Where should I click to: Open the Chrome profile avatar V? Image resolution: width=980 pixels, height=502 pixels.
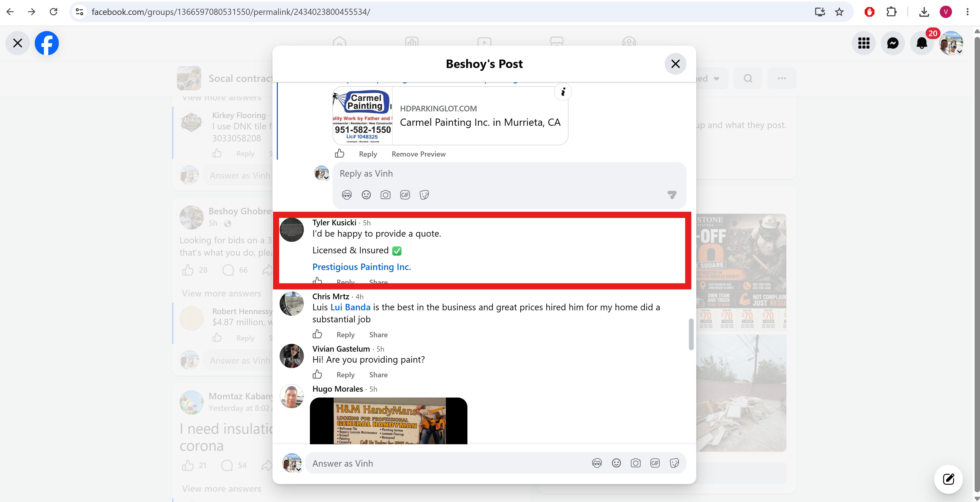pyautogui.click(x=946, y=12)
